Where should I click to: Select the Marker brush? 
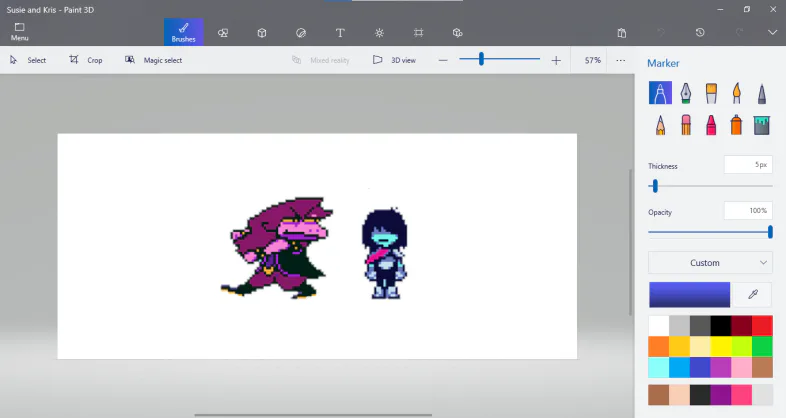[660, 93]
